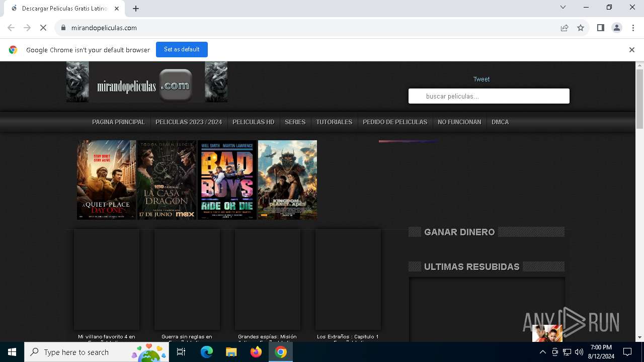View site information lock icon
The width and height of the screenshot is (644, 362).
pos(63,28)
